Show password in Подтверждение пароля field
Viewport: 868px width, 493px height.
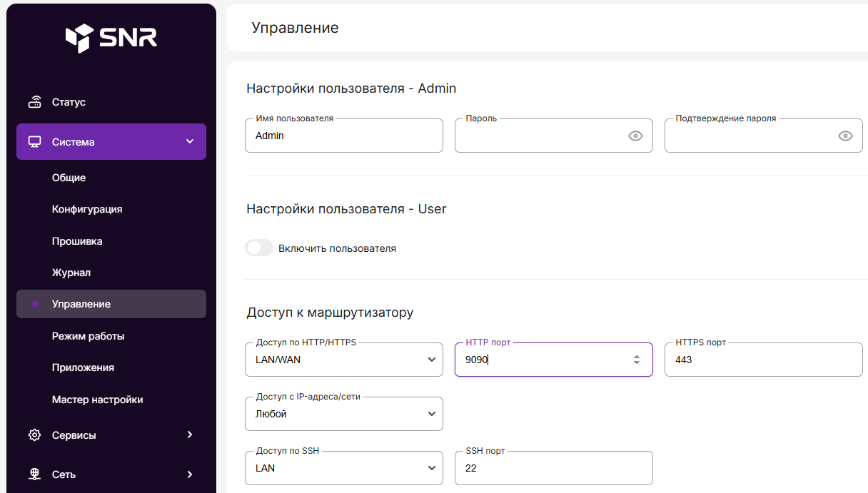[x=845, y=136]
